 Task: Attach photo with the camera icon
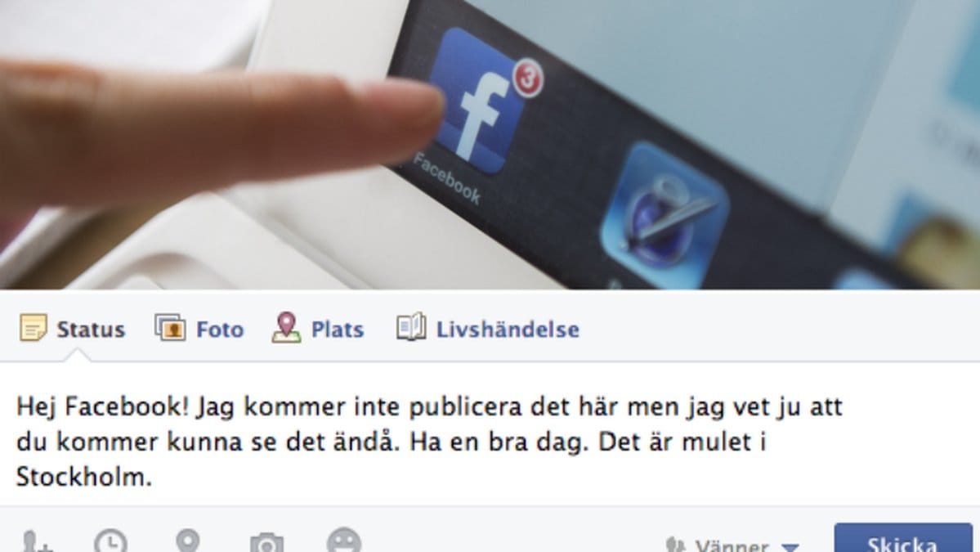(267, 543)
